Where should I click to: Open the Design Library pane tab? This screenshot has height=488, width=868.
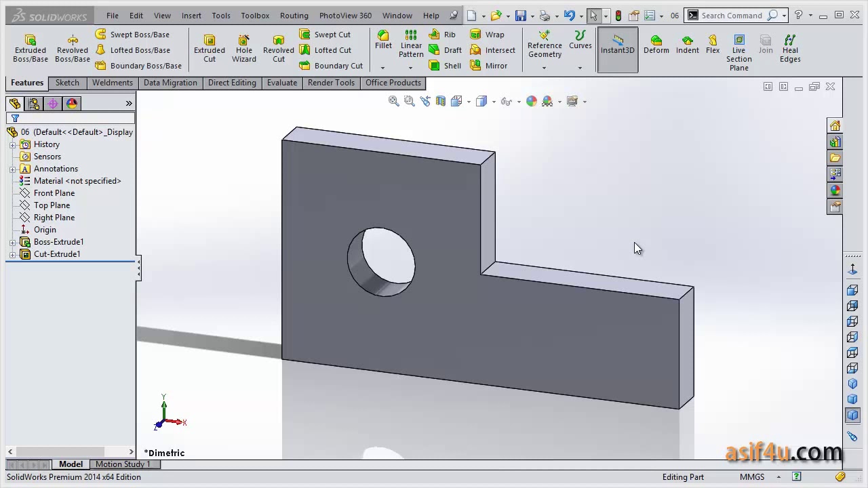pos(835,142)
